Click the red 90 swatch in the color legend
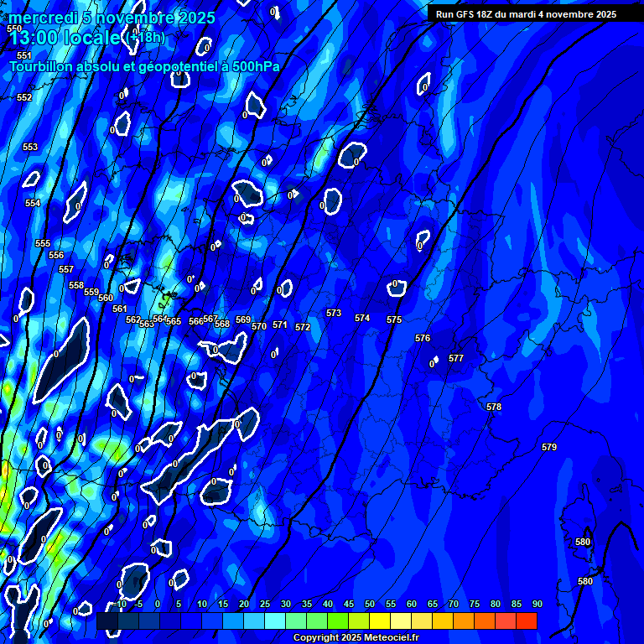This screenshot has height=644, width=644. (x=526, y=621)
